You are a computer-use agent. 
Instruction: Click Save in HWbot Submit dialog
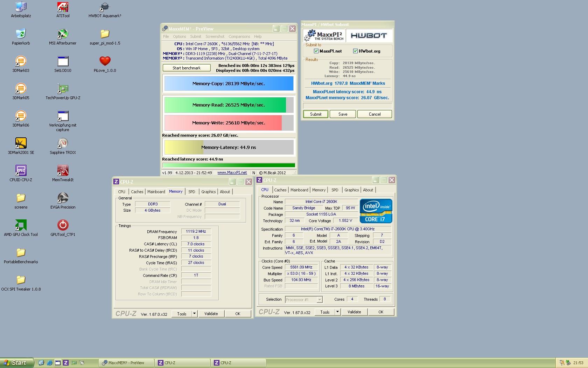(343, 114)
